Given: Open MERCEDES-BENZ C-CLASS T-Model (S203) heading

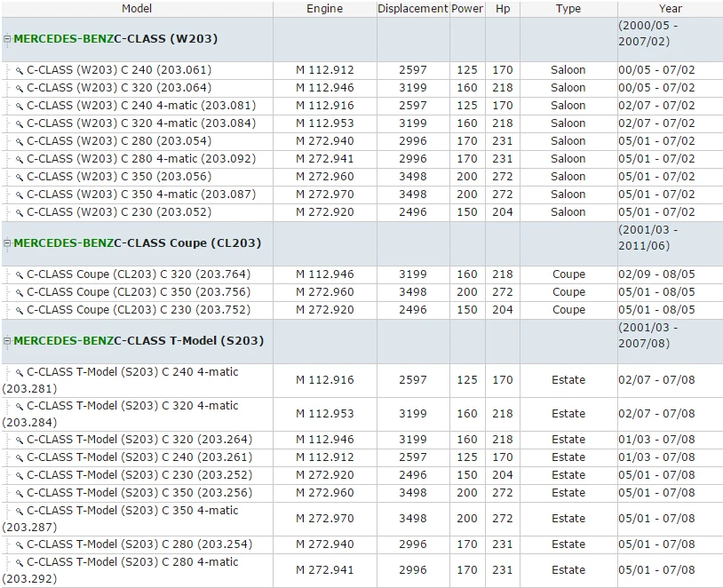Looking at the screenshot, I should coord(139,341).
